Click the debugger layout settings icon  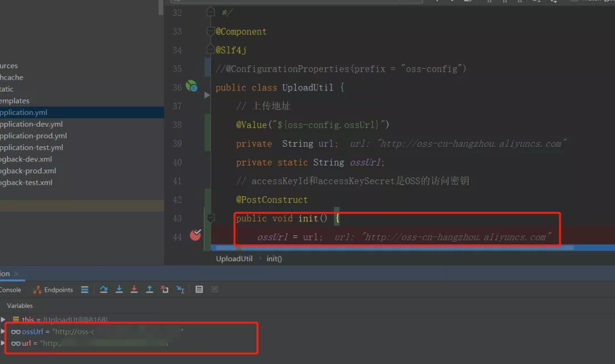[85, 289]
